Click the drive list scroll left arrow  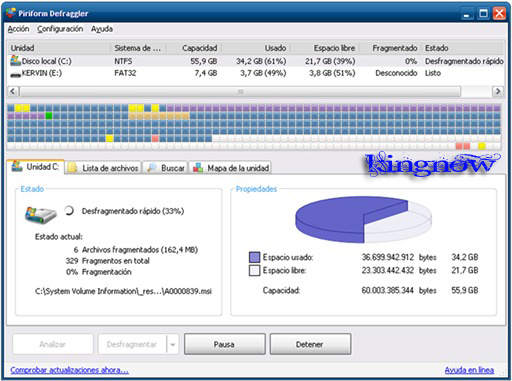point(13,91)
